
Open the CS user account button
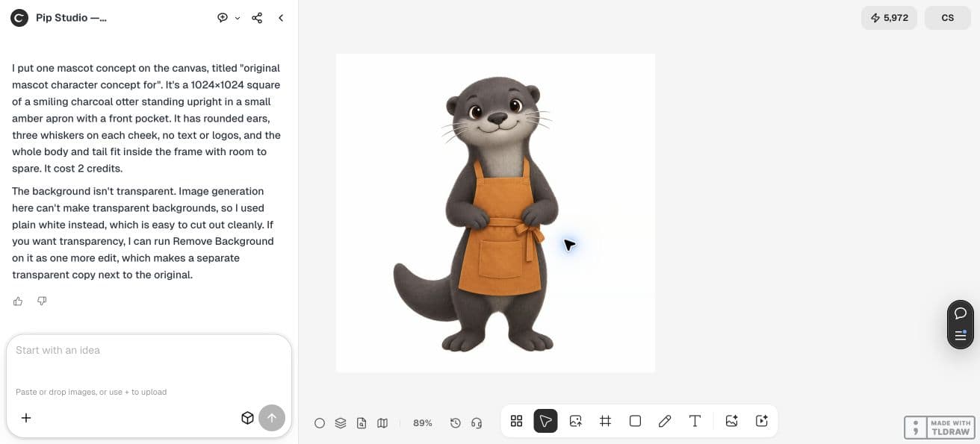948,18
